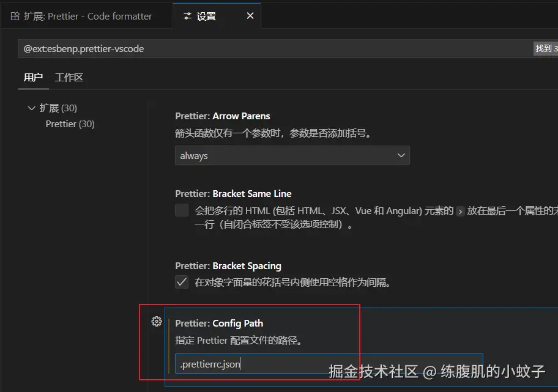The height and width of the screenshot is (392, 558).
Task: Collapse the 扩展 (30) tree node
Action: (x=32, y=108)
